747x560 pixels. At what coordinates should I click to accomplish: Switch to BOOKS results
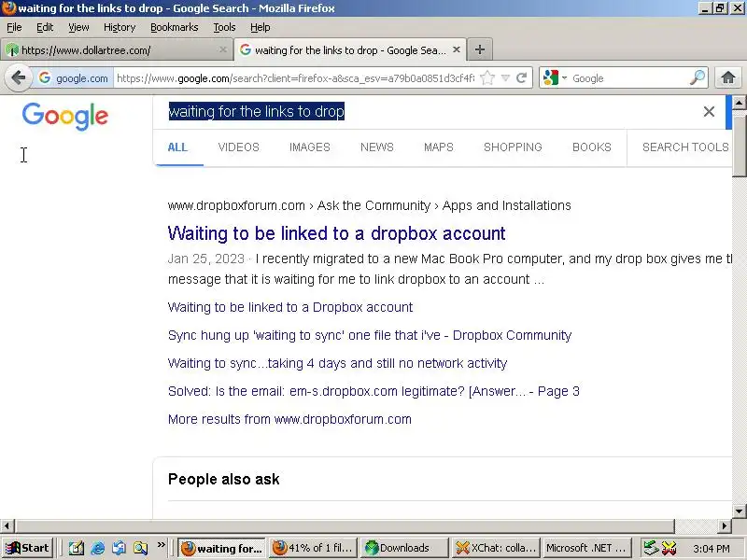pyautogui.click(x=592, y=147)
